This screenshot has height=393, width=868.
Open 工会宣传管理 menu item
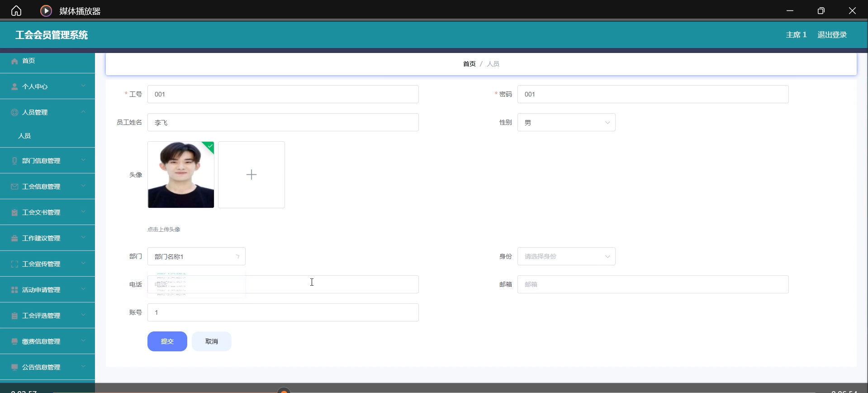47,264
